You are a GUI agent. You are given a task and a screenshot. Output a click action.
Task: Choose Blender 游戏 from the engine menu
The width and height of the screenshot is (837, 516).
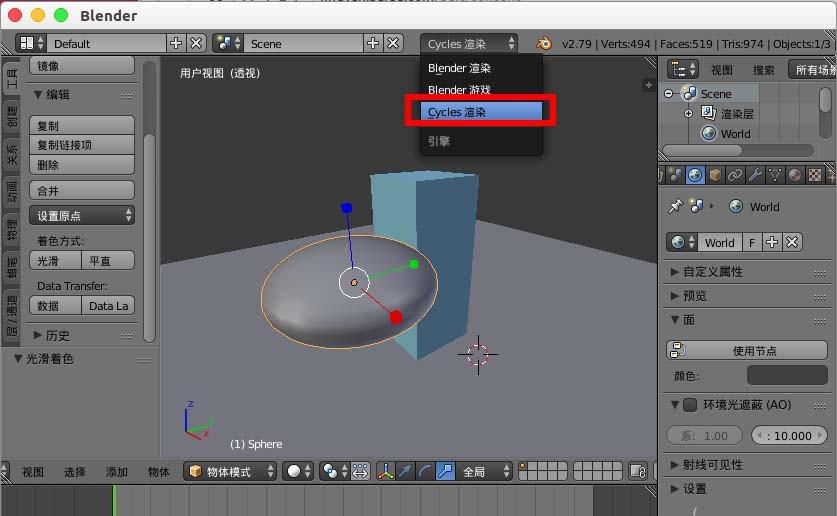(x=481, y=90)
